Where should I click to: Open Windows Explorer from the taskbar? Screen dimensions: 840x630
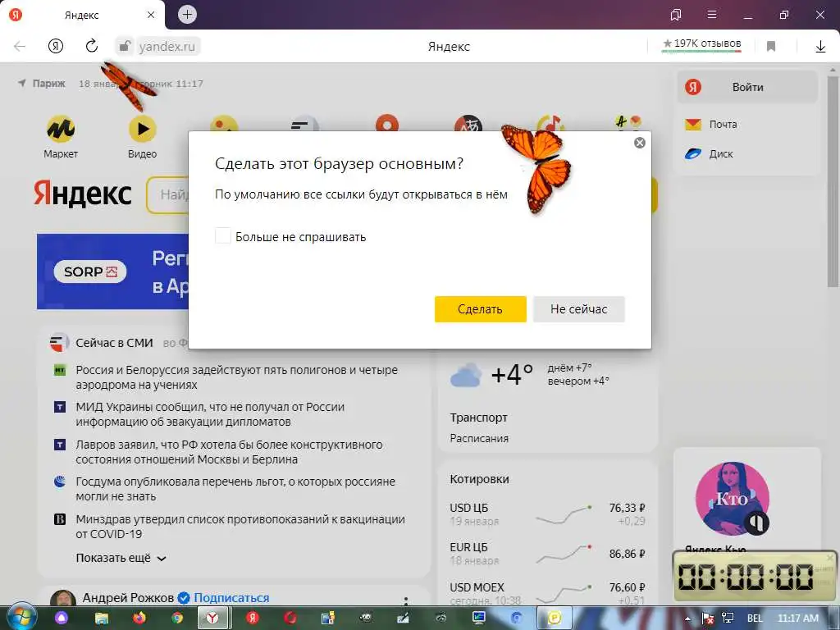[101, 619]
